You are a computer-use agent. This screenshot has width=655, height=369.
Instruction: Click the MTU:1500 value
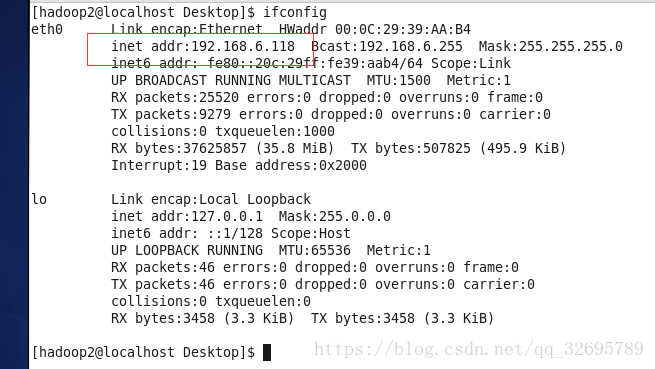399,80
